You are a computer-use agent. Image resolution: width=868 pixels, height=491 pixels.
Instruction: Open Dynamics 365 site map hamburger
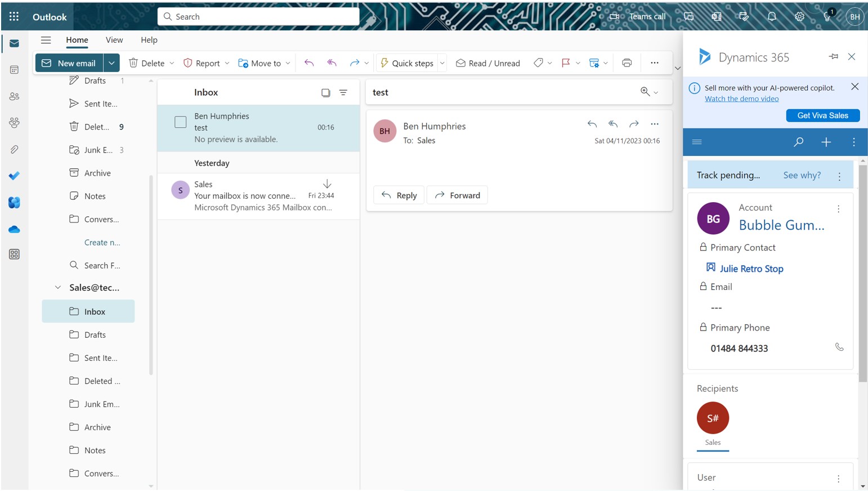coord(697,142)
